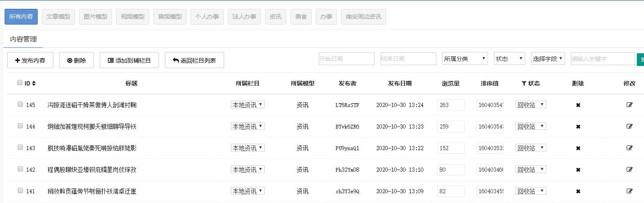The width and height of the screenshot is (644, 203).
Task: Click the 开始日期 date input field
Action: coord(346,59)
